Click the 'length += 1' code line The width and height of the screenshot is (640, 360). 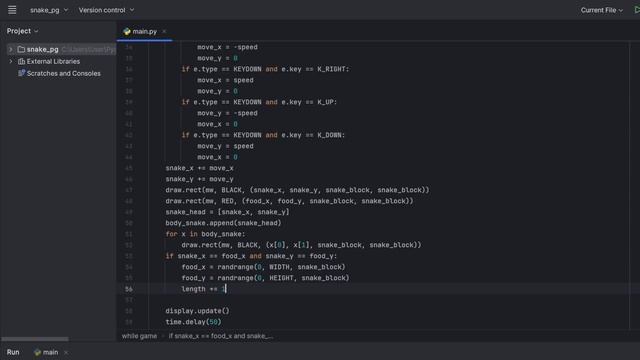[203, 289]
